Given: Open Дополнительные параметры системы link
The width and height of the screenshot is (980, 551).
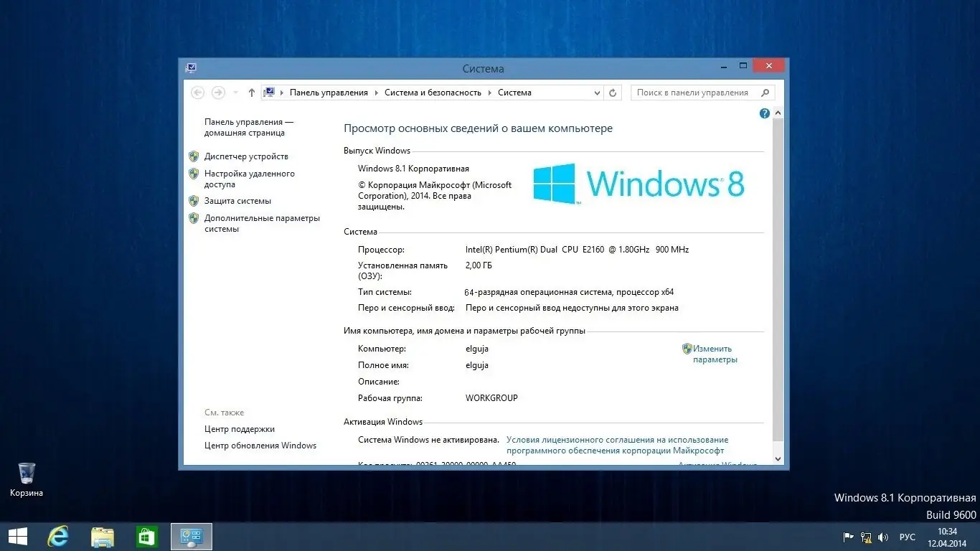Looking at the screenshot, I should click(262, 223).
